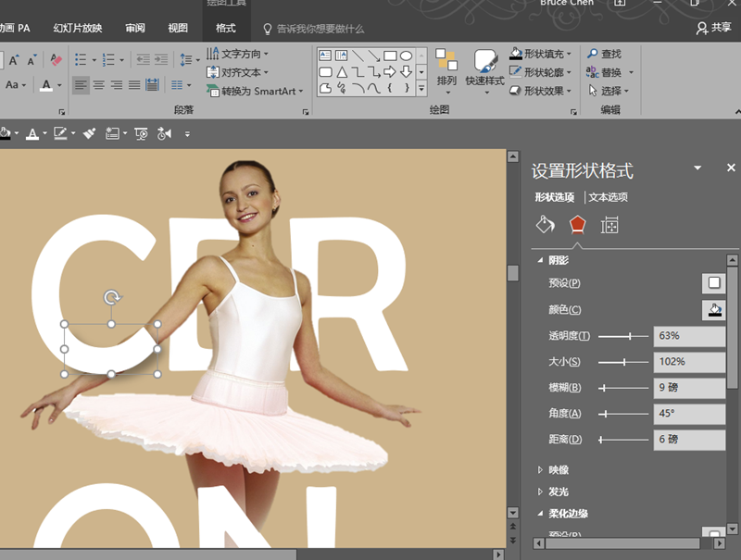Click the 角度 angle field showing 45°
Image resolution: width=741 pixels, height=560 pixels.
click(x=689, y=414)
